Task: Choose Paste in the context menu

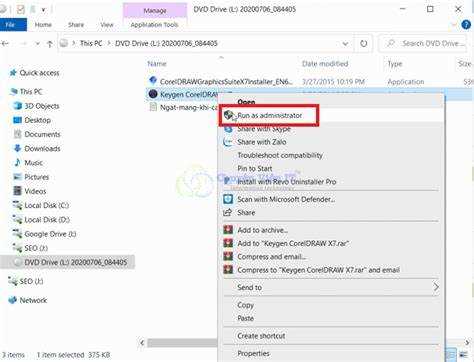Action: pos(246,318)
